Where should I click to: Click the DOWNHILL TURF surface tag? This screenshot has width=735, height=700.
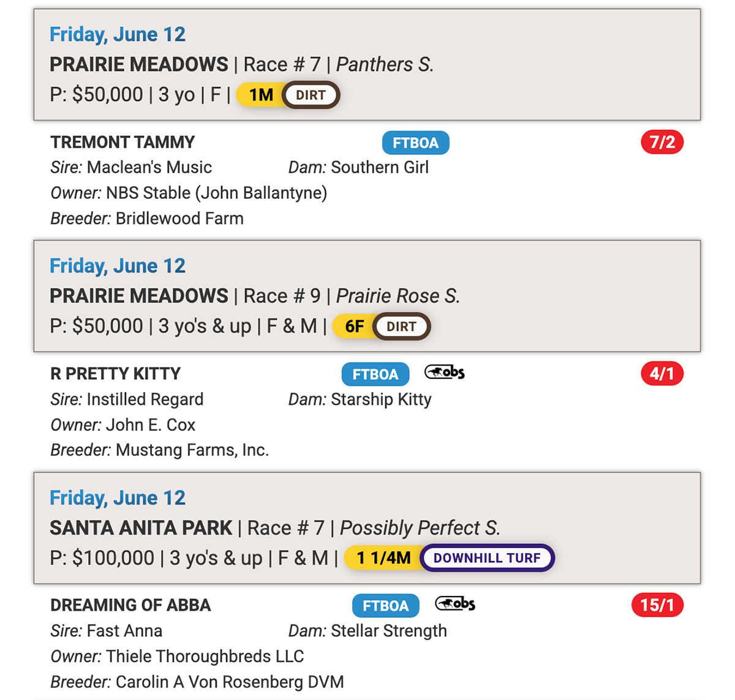click(487, 558)
